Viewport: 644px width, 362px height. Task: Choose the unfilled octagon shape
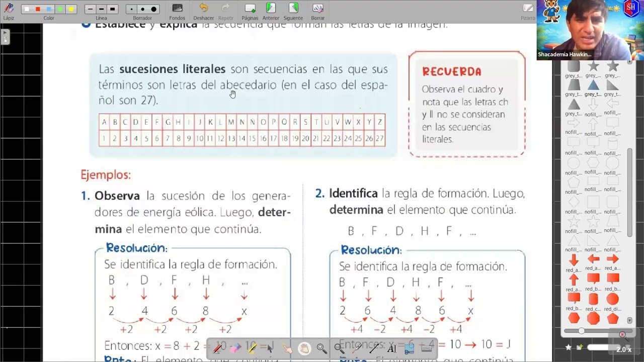pos(612,163)
